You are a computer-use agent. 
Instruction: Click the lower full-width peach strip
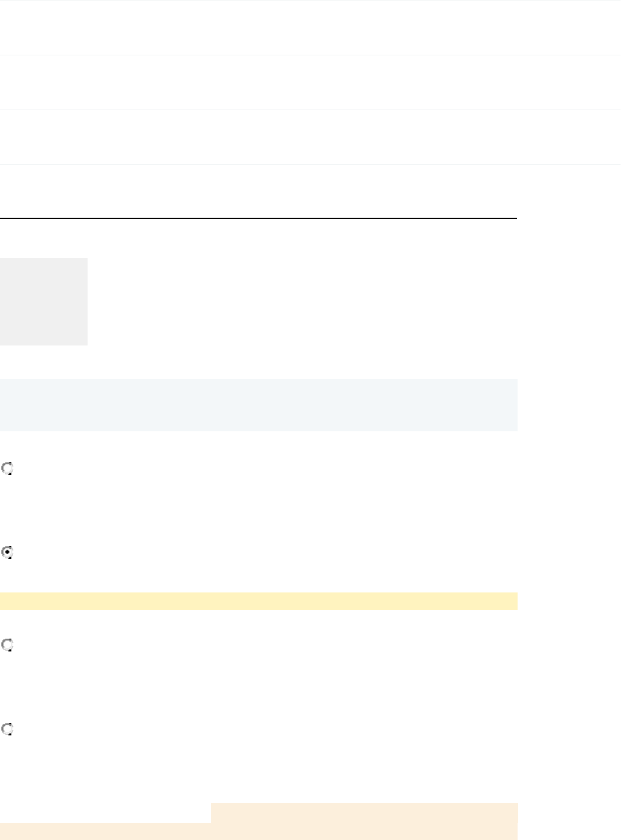click(x=258, y=831)
